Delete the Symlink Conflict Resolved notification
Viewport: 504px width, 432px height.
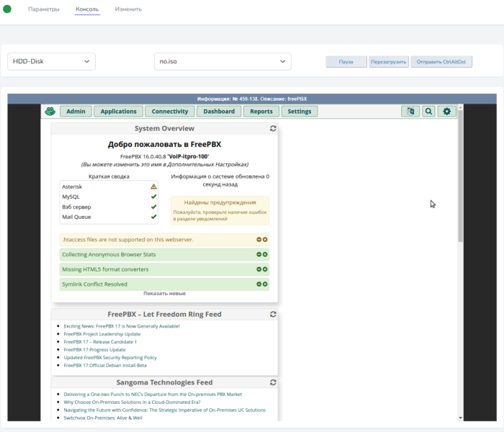click(x=265, y=284)
